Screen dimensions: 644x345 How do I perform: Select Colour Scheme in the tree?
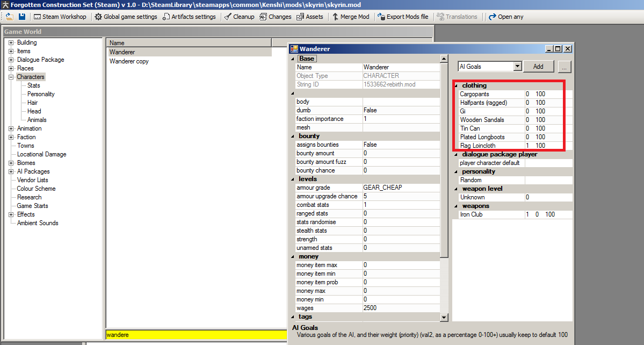pos(36,189)
